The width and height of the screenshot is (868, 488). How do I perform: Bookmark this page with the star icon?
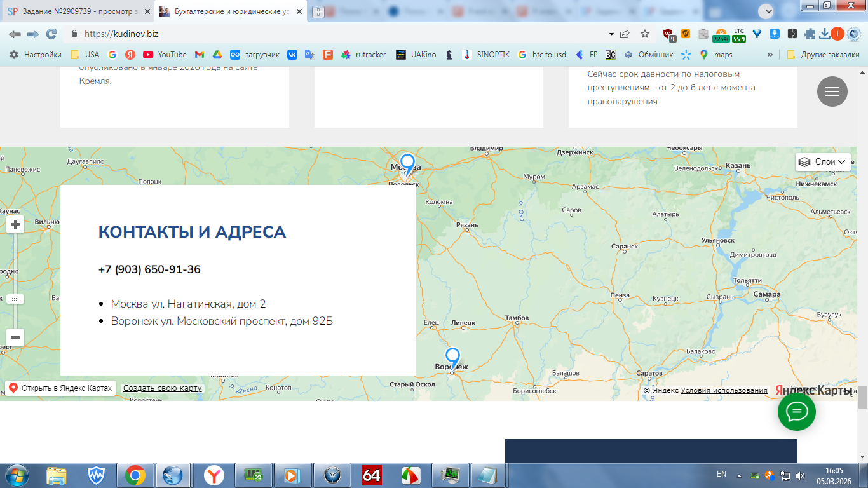(645, 34)
